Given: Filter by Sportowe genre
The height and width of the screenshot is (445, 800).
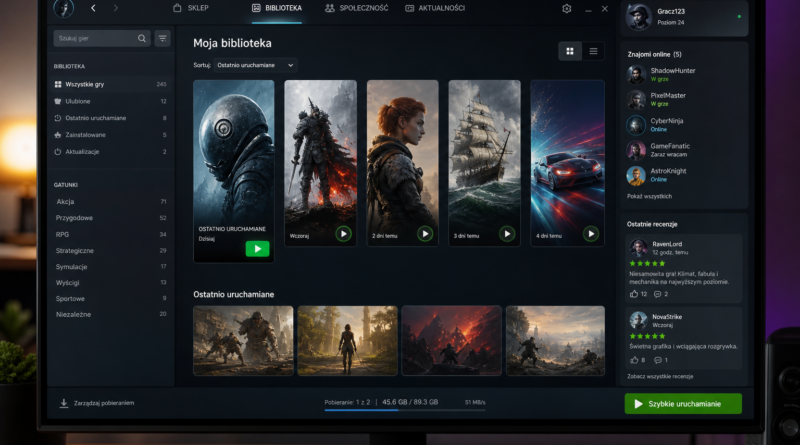Looking at the screenshot, I should (x=111, y=299).
